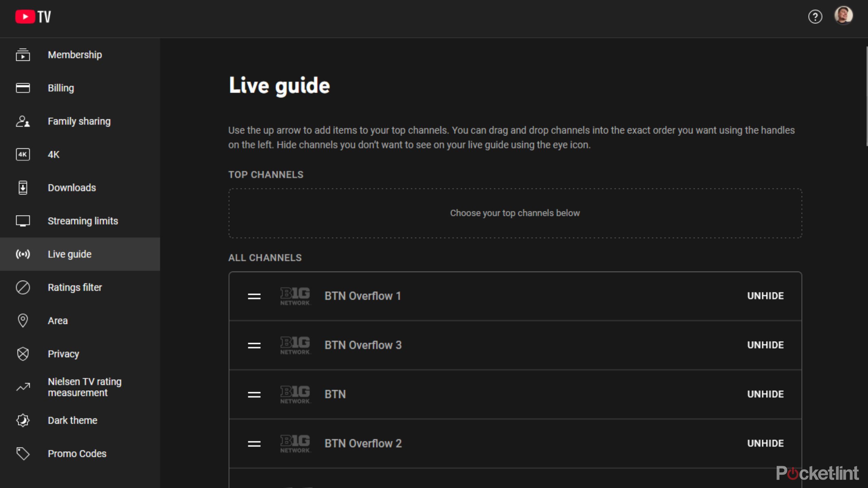Go to the Billing settings
This screenshot has width=868, height=488.
tap(61, 88)
